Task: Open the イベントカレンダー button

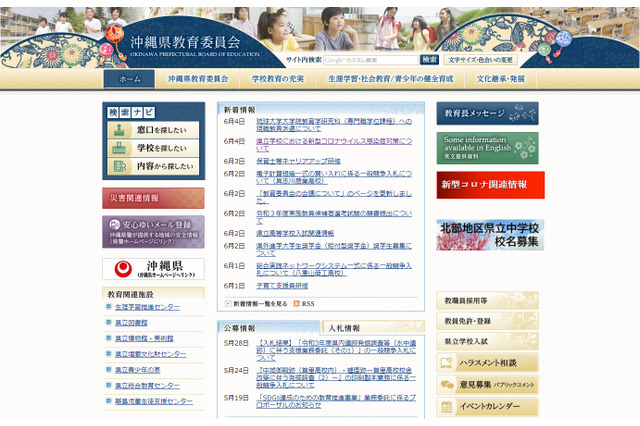Action: coord(487,406)
